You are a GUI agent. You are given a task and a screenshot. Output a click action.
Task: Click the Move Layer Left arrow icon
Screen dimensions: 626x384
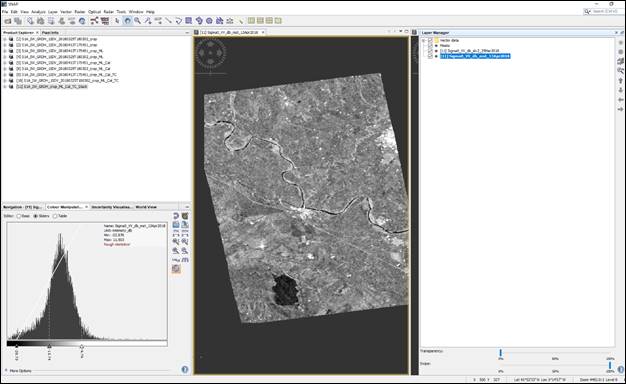pyautogui.click(x=621, y=100)
